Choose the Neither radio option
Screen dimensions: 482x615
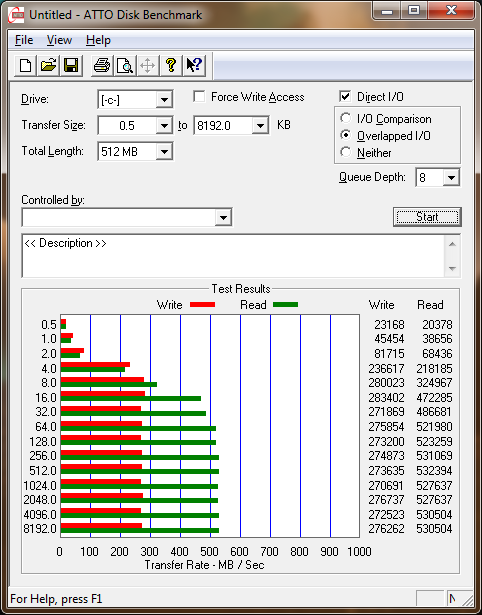(346, 152)
